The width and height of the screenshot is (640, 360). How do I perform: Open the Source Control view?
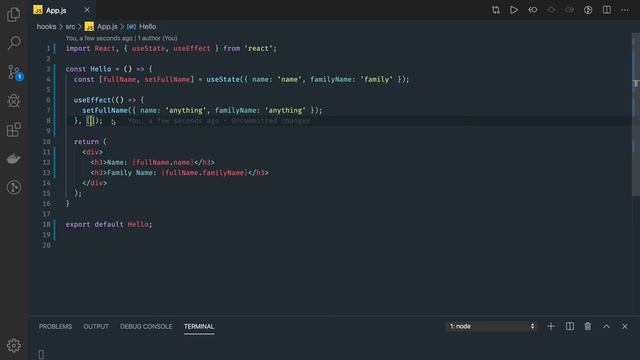(14, 72)
